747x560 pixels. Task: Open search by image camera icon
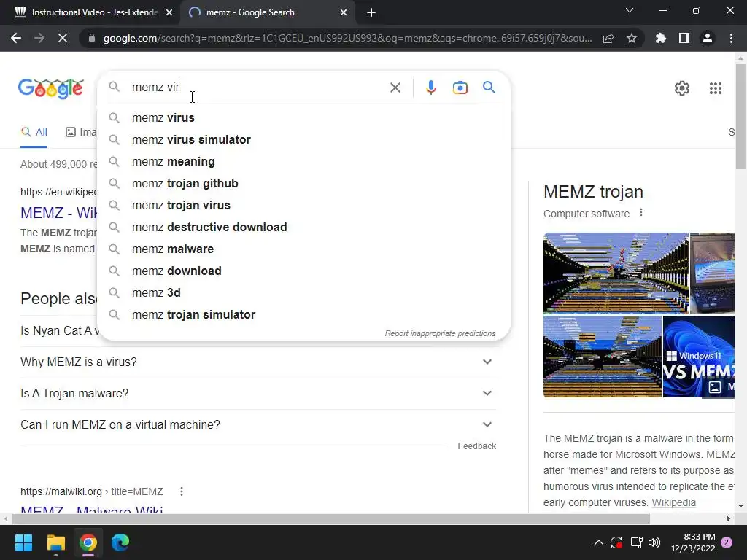pos(460,87)
